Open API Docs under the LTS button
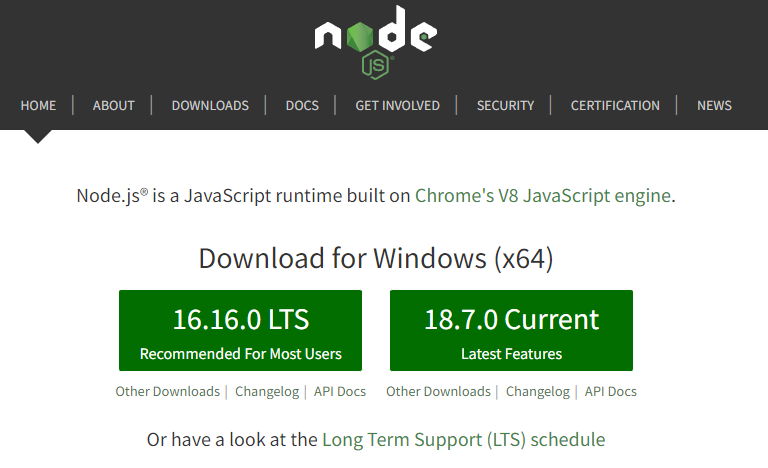 340,392
